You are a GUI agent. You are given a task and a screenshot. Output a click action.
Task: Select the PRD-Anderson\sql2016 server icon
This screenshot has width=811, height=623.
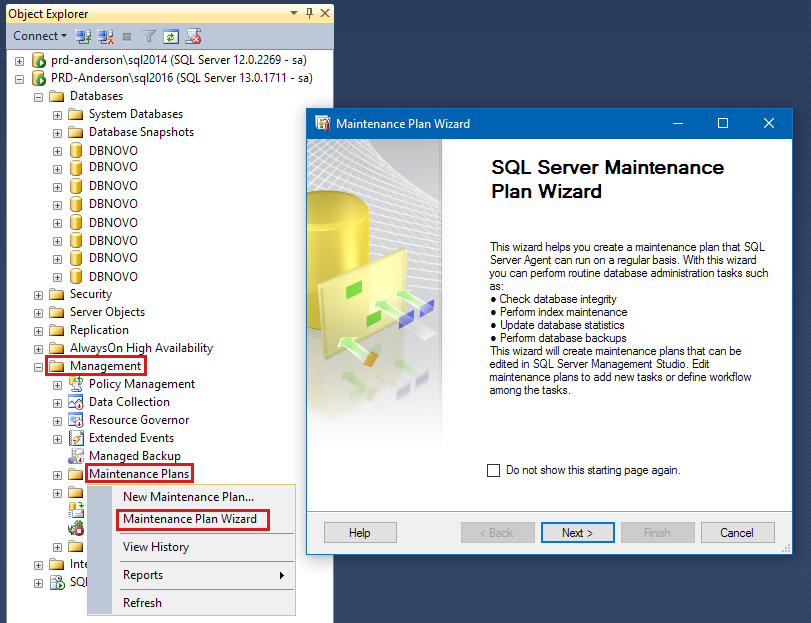click(39, 78)
